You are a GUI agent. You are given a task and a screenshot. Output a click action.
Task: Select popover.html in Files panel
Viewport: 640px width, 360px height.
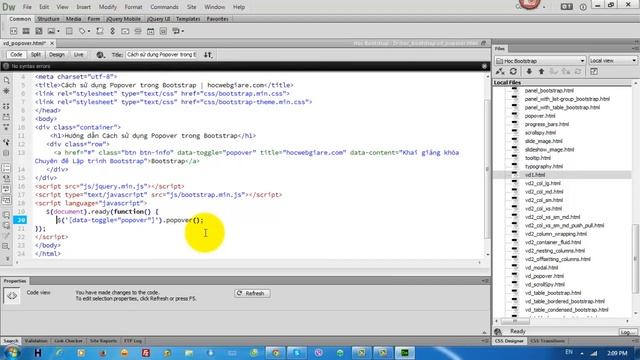(540, 116)
